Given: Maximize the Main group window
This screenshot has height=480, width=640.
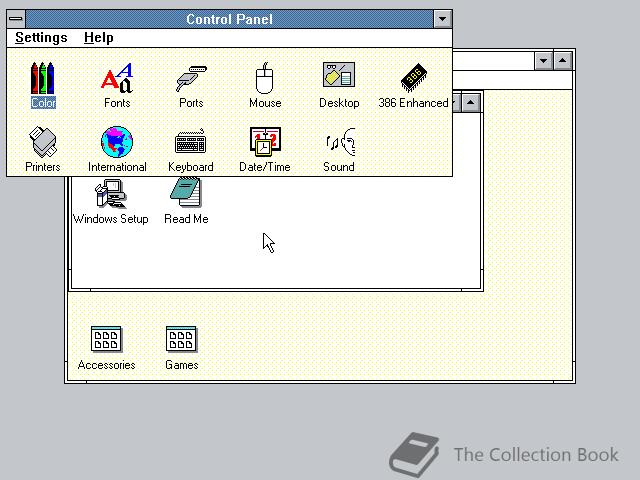Looking at the screenshot, I should (x=470, y=102).
